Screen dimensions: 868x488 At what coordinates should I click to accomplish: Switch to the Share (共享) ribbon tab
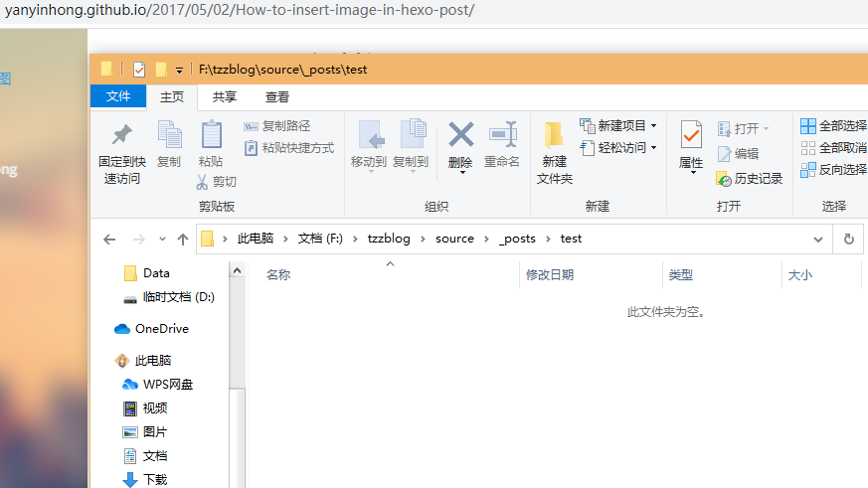pyautogui.click(x=225, y=96)
